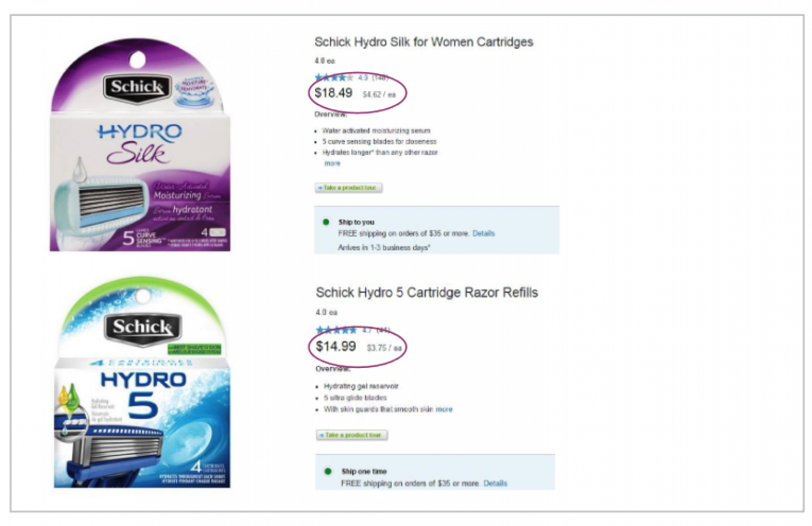Image resolution: width=812 pixels, height=526 pixels.
Task: Click Schick Hydro Silk for Women Cartridges title
Action: coord(424,42)
